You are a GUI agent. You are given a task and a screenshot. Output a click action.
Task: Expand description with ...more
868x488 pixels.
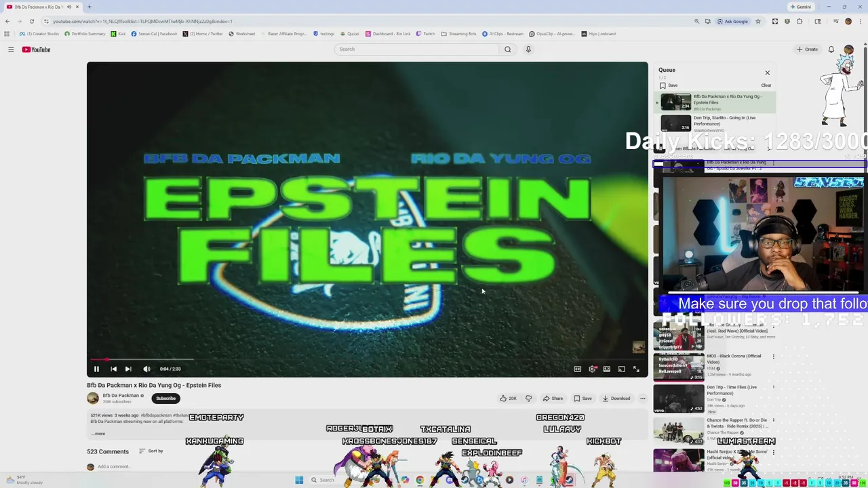[x=98, y=434]
